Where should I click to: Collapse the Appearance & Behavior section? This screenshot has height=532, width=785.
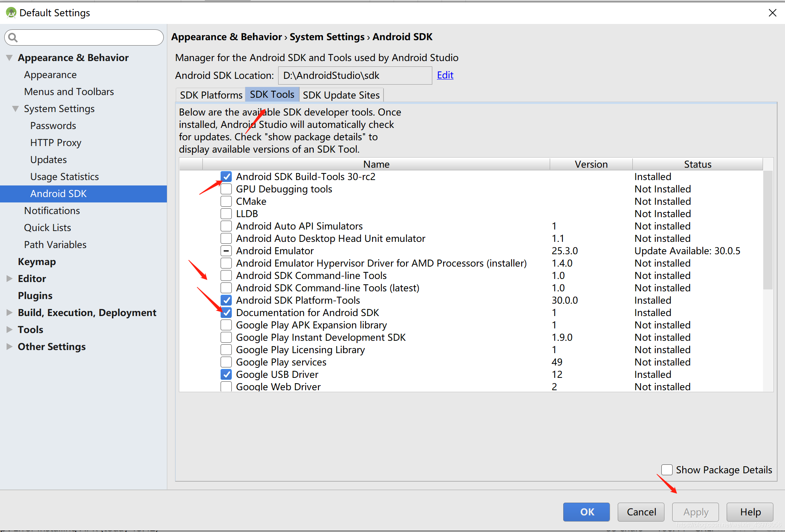tap(9, 57)
